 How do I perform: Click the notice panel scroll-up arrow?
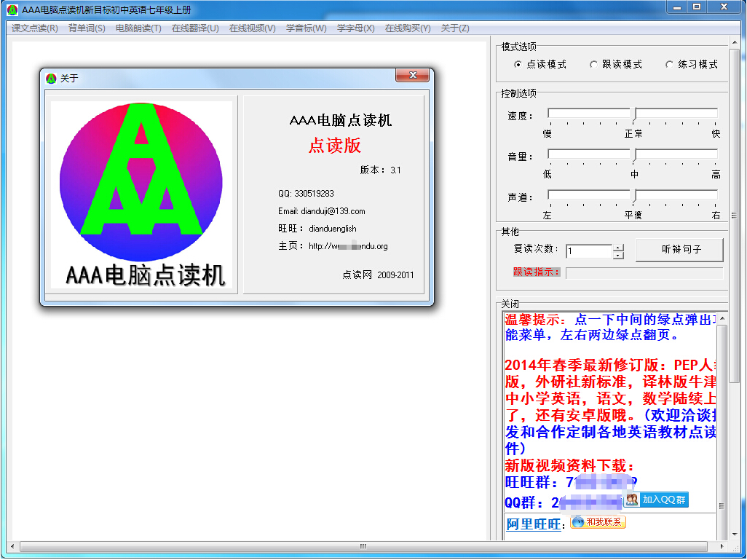[722, 318]
